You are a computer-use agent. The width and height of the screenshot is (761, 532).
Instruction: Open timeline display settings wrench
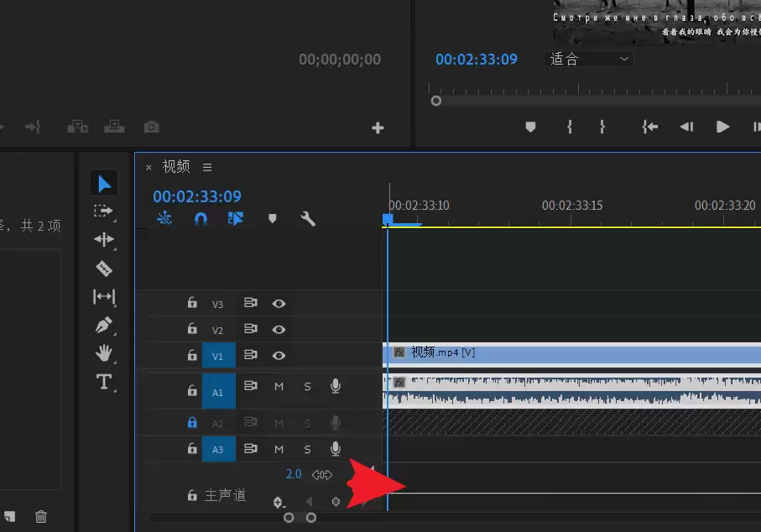point(308,219)
